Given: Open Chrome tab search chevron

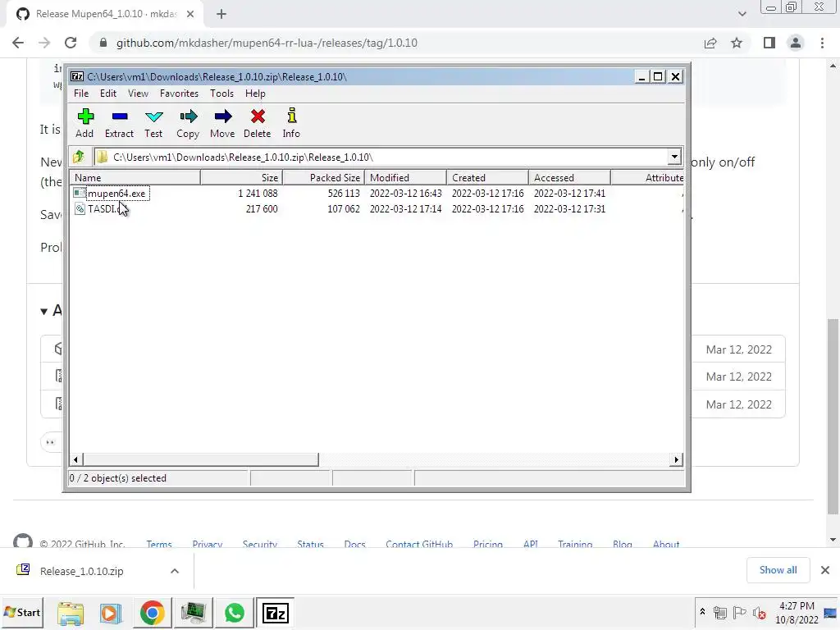Looking at the screenshot, I should point(742,14).
